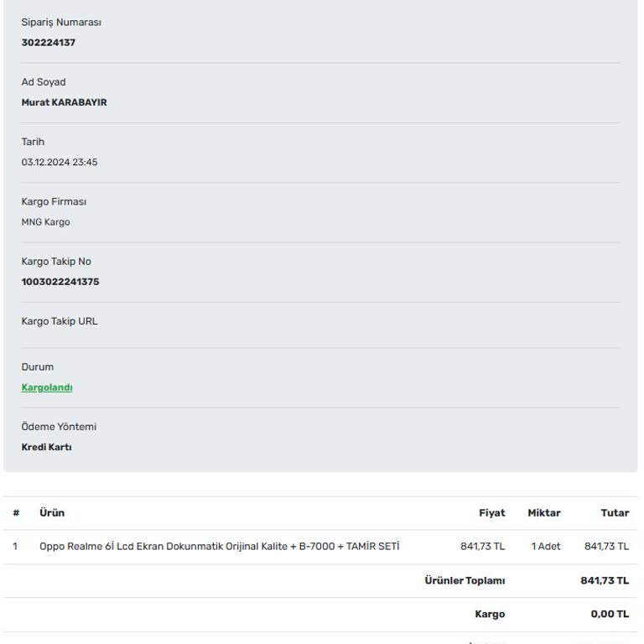This screenshot has width=644, height=644.
Task: Click the Kargo Takip No label
Action: pos(56,262)
